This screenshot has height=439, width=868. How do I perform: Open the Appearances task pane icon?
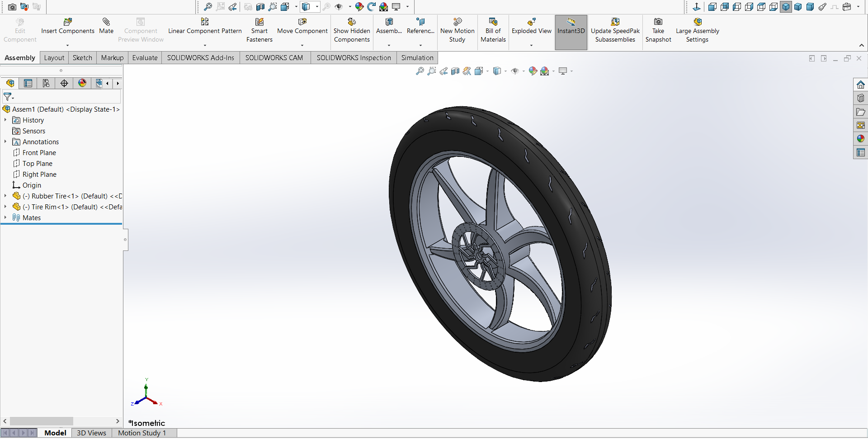860,139
